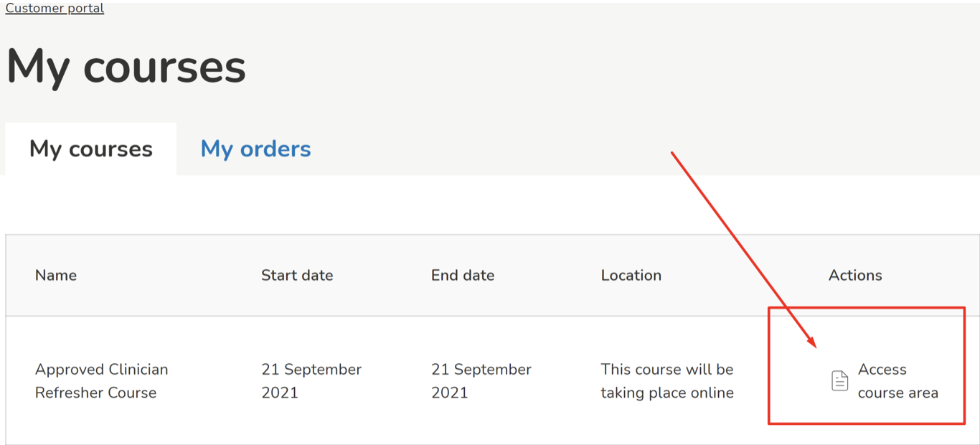Viewport: 980px width, 445px height.
Task: Select the My courses tab
Action: point(91,149)
